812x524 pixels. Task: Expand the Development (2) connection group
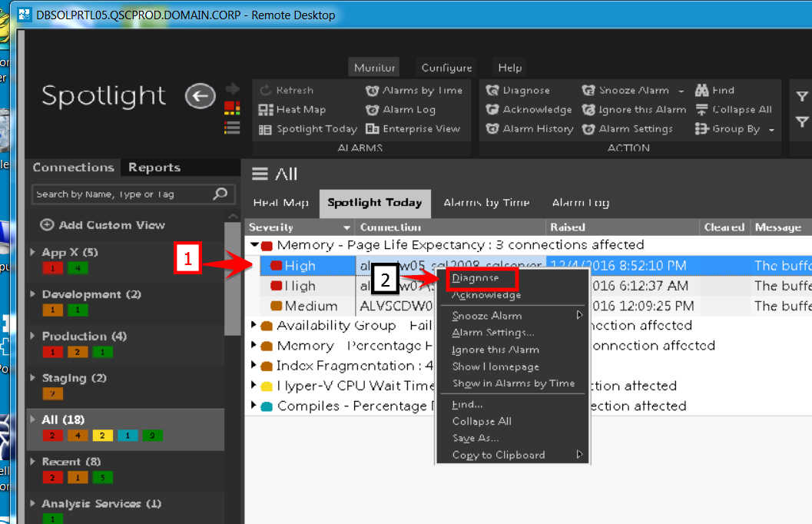pos(32,294)
